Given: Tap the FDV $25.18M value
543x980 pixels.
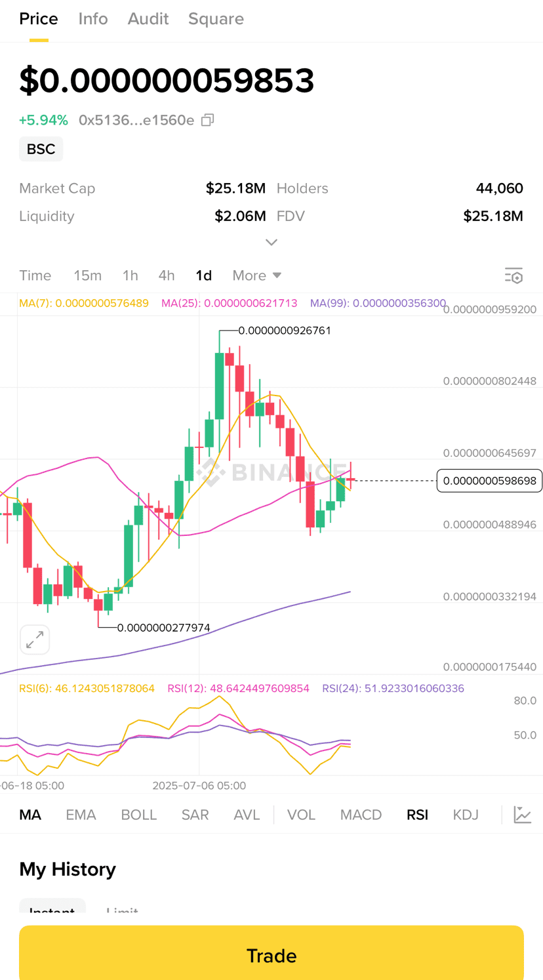Looking at the screenshot, I should (x=493, y=216).
